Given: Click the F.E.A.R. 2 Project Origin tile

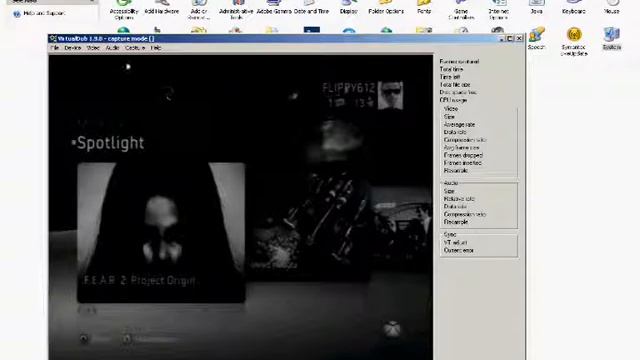Looking at the screenshot, I should pyautogui.click(x=161, y=233).
